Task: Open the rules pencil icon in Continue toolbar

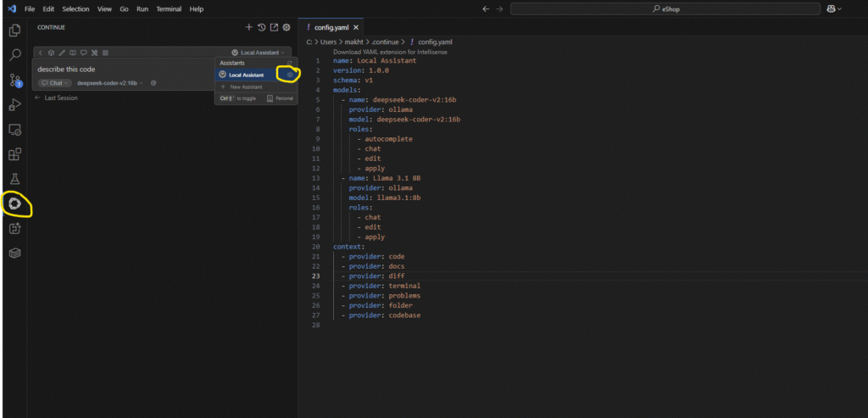Action: point(62,53)
